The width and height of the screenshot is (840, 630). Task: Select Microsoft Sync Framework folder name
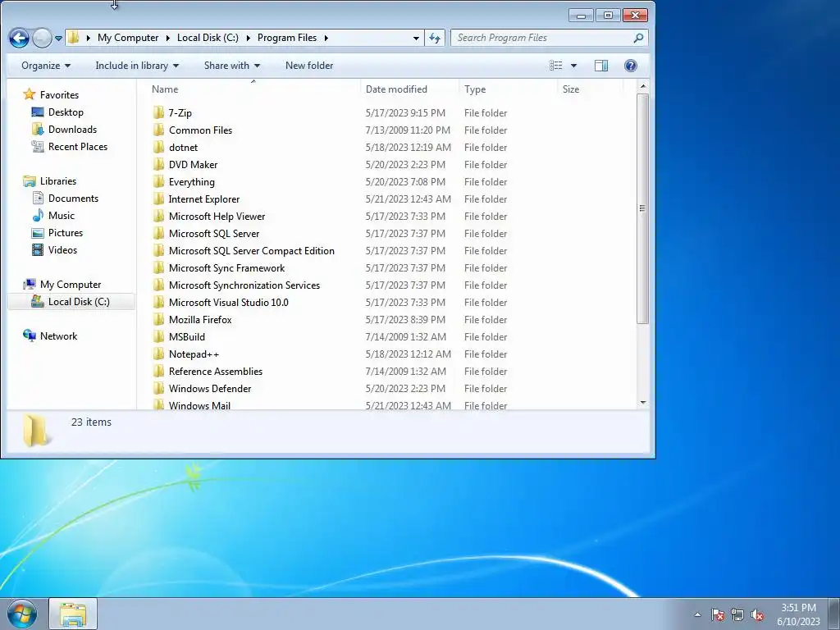[226, 268]
